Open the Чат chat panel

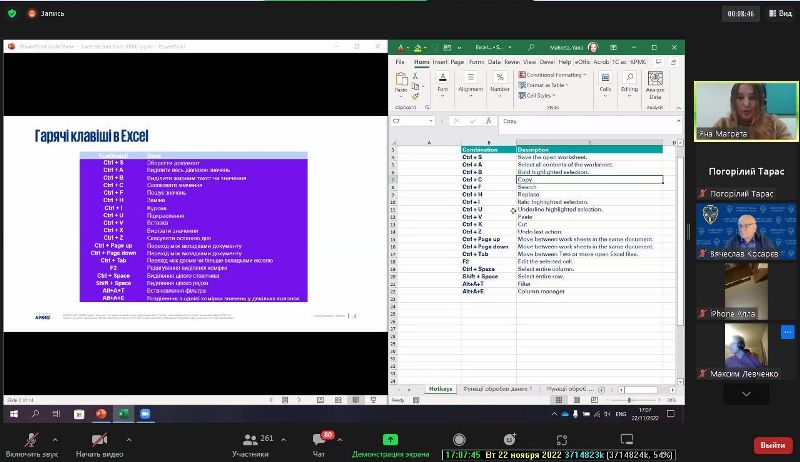pos(320,443)
